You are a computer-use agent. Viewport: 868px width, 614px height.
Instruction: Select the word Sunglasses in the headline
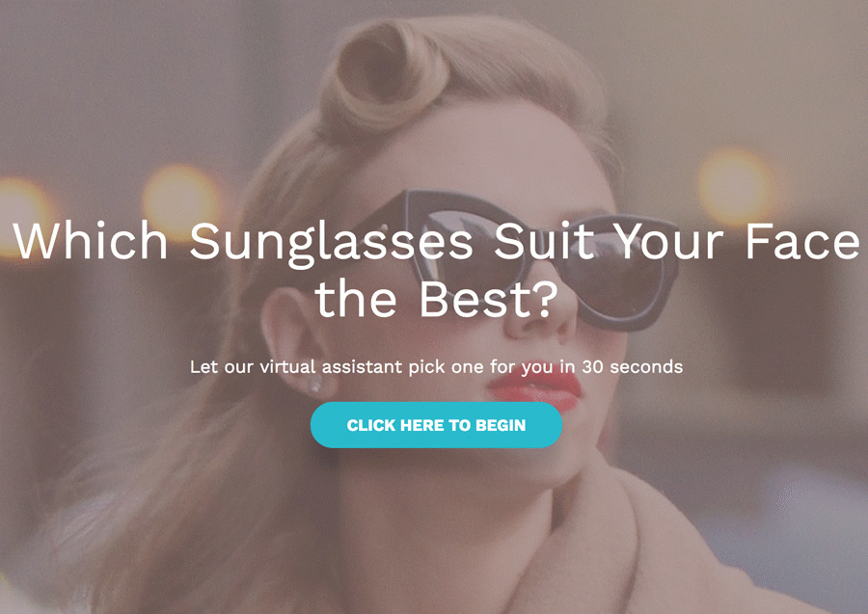point(331,242)
